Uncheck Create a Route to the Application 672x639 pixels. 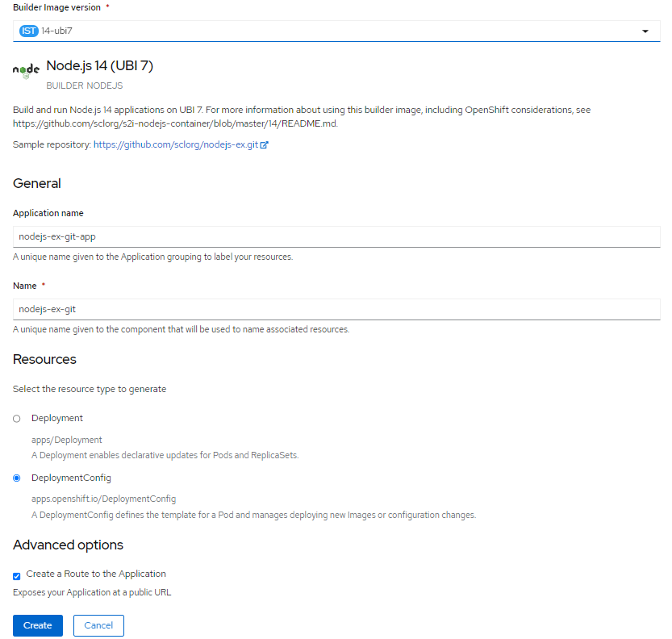17,576
